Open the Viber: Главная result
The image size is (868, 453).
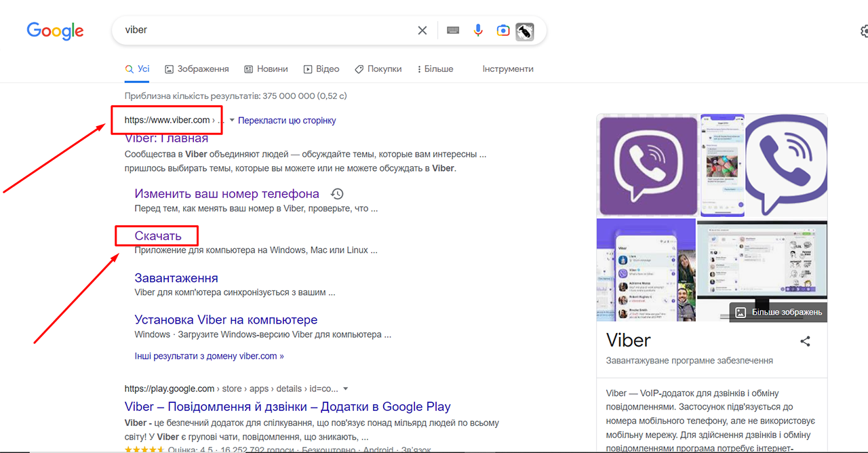(x=166, y=138)
